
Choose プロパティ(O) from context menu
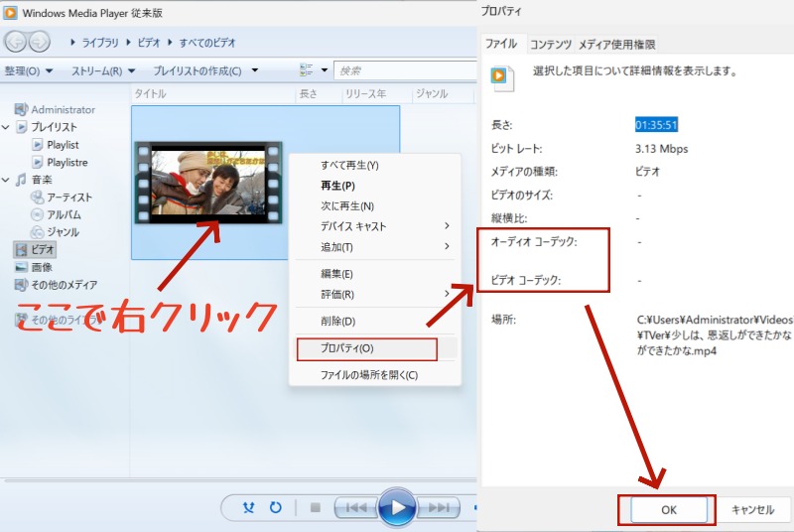375,348
